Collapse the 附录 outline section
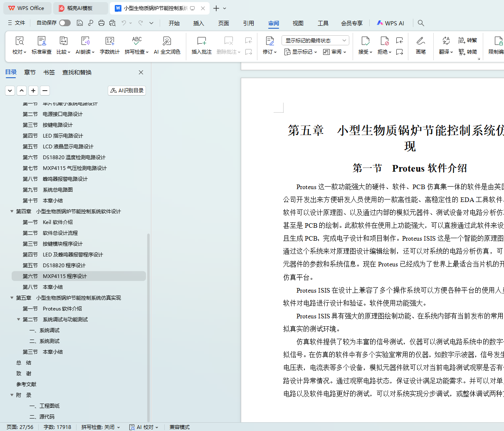The image size is (504, 431). 12,395
